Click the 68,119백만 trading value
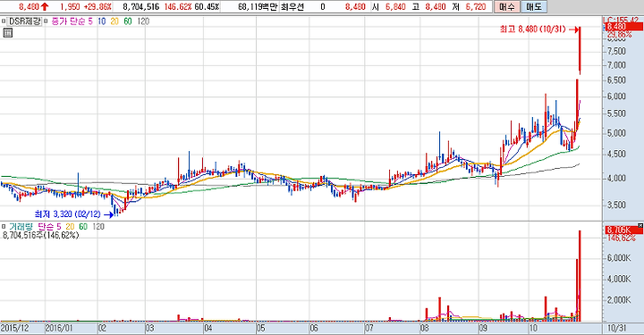This screenshot has width=644, height=335. coord(258,6)
